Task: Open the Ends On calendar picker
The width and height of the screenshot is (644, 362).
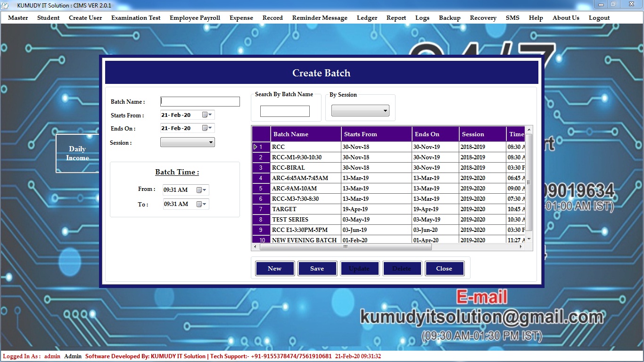Action: (206, 128)
